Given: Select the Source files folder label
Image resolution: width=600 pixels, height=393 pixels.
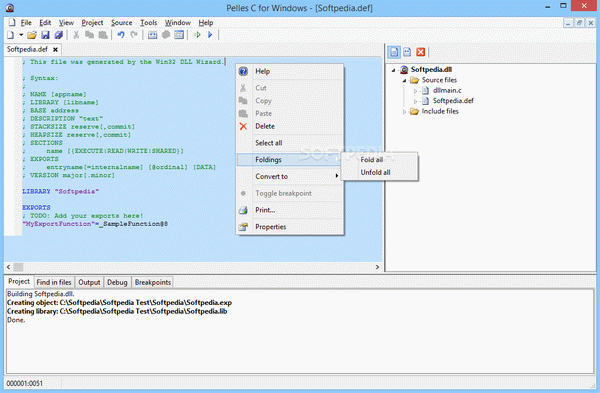Looking at the screenshot, I should pos(439,80).
